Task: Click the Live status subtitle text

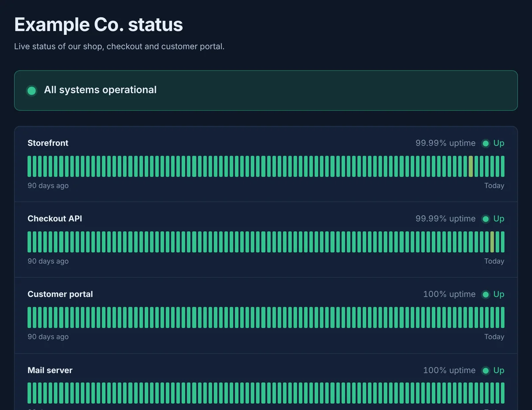Action: tap(119, 47)
